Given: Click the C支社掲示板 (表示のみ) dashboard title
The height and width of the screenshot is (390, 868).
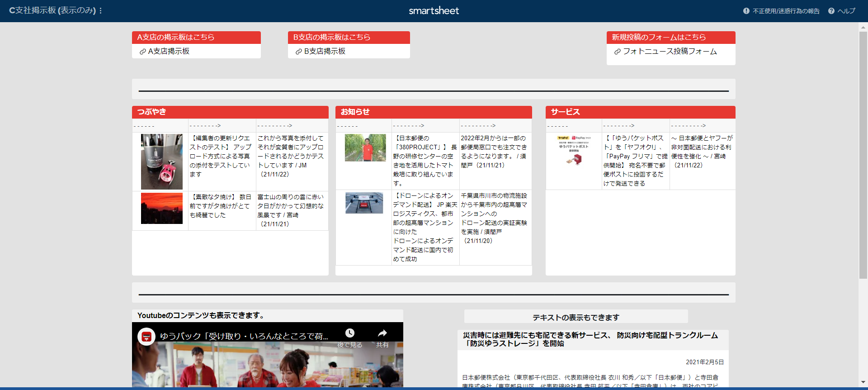Looking at the screenshot, I should 52,10.
